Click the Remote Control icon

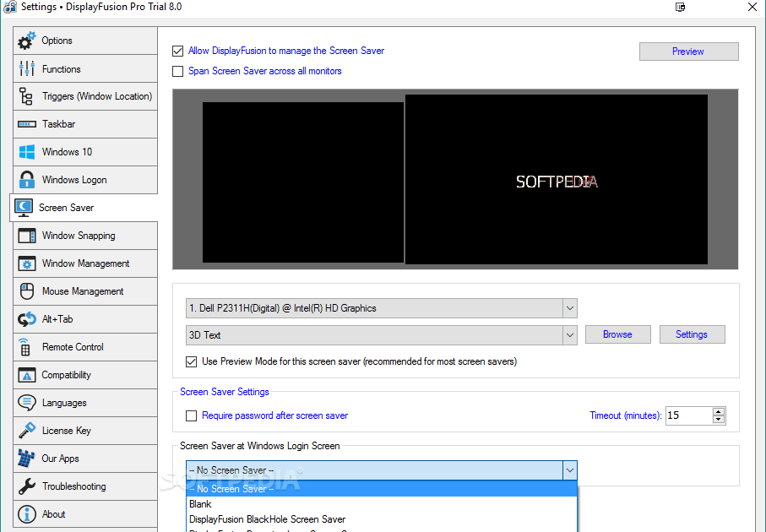coord(25,347)
